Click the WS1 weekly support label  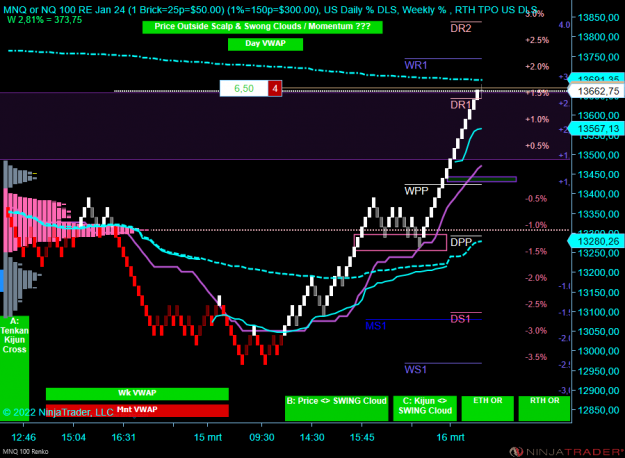tap(416, 370)
